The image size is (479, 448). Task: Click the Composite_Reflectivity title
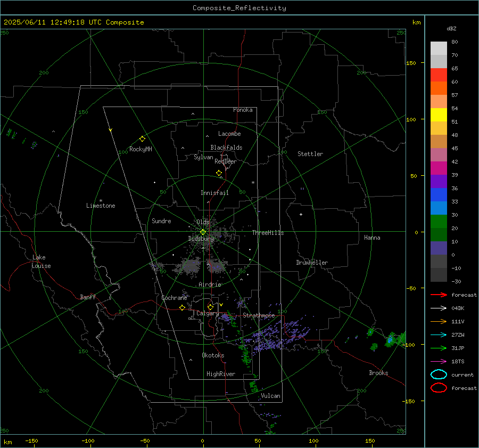coord(240,8)
